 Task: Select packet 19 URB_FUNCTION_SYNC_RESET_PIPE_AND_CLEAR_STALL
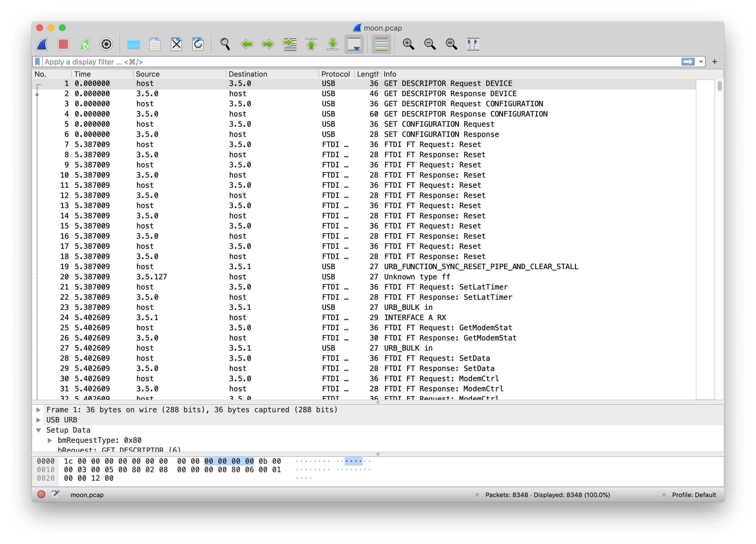point(364,267)
